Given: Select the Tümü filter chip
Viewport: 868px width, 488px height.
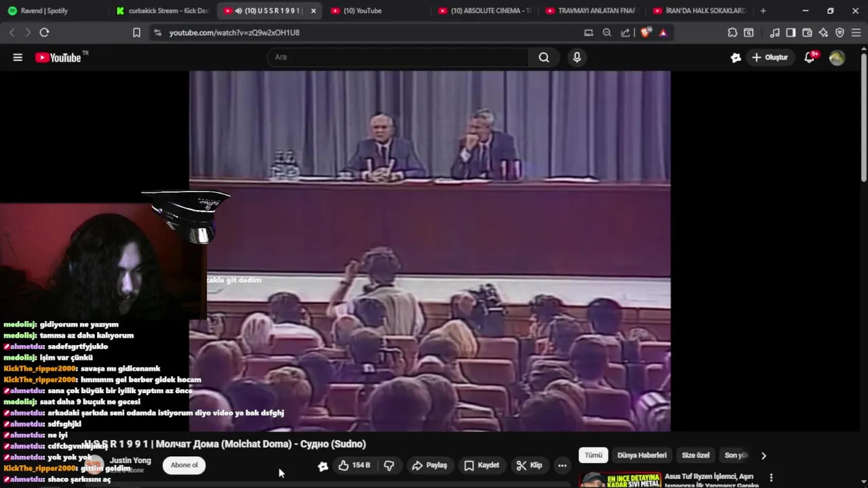Looking at the screenshot, I should pos(593,455).
